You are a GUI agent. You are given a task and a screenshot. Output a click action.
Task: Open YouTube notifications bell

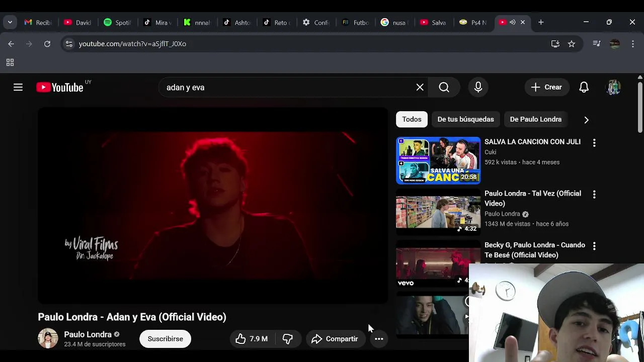pyautogui.click(x=584, y=87)
